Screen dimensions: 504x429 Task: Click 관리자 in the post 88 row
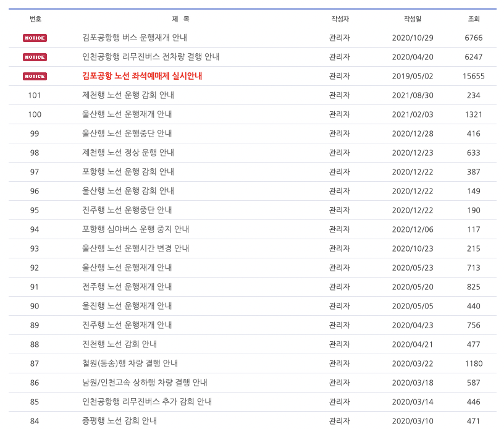coord(340,344)
